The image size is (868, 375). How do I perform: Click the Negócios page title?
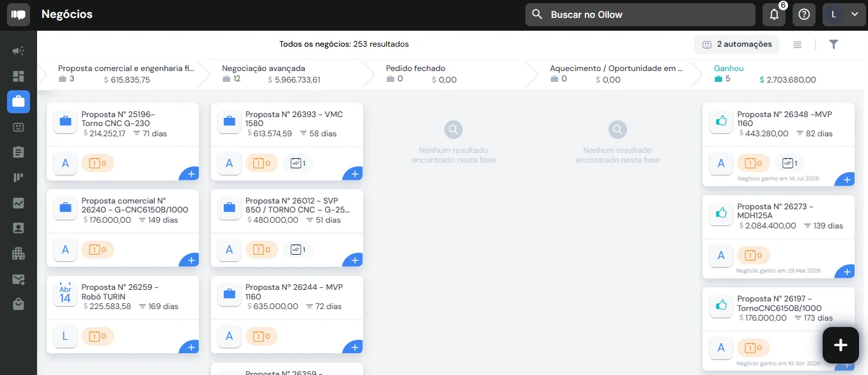(x=67, y=14)
